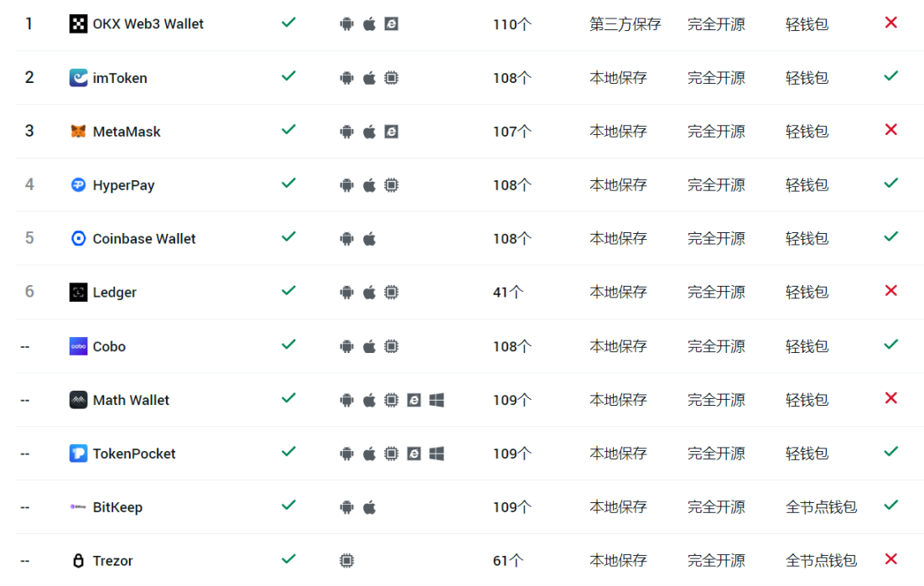This screenshot has width=924, height=586.
Task: Click the HyperPay logo icon
Action: (x=78, y=185)
